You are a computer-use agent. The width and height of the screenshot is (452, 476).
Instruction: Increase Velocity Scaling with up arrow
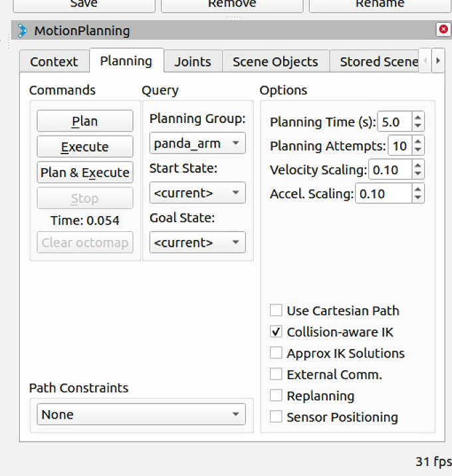click(x=418, y=166)
